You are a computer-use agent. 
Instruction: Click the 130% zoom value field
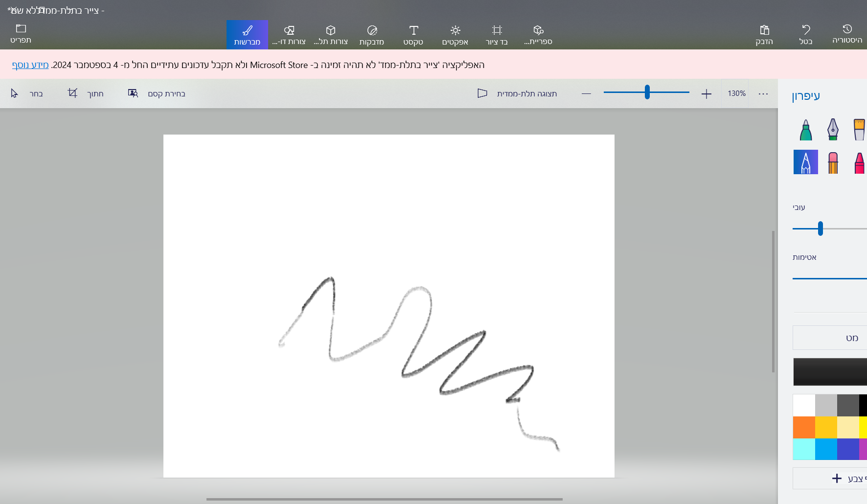[x=736, y=93]
